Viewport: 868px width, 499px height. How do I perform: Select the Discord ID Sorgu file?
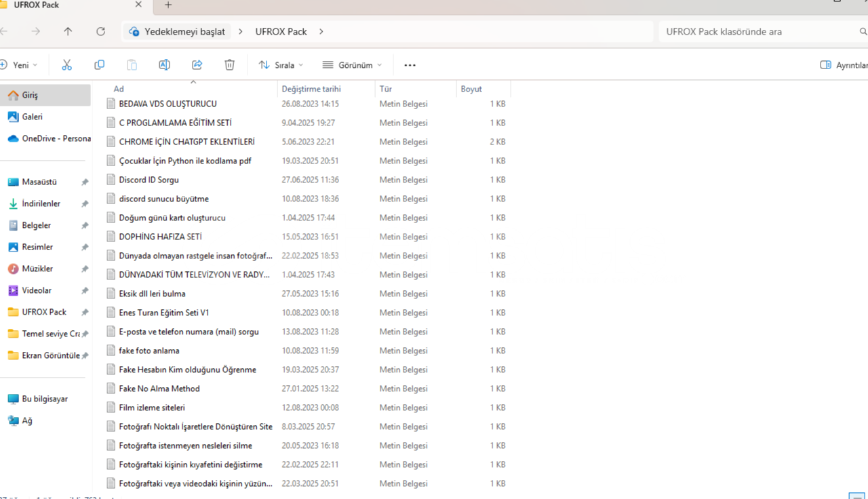click(x=149, y=180)
